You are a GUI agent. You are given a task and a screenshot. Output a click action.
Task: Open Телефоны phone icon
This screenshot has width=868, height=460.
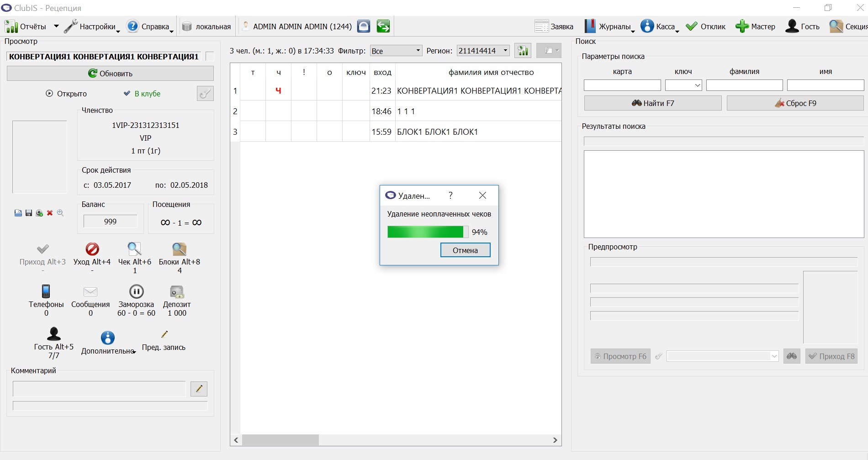(46, 291)
